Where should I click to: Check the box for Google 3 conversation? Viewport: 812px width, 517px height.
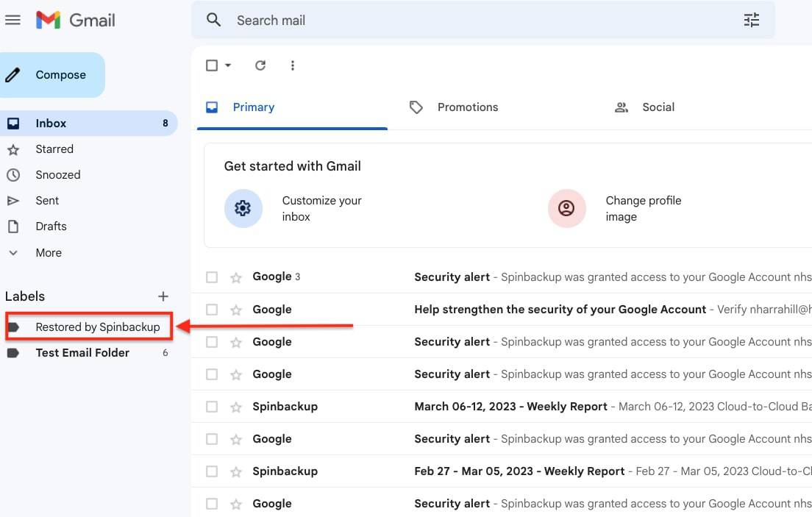coord(212,277)
